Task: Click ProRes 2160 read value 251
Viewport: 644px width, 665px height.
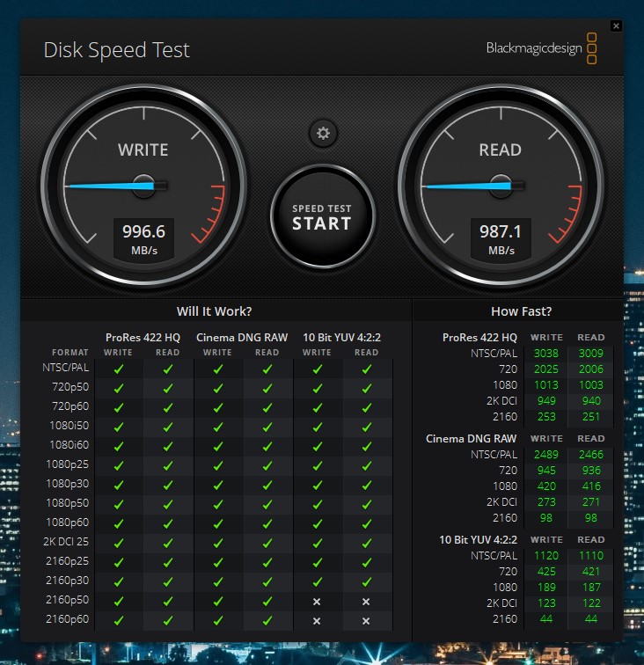Action: (591, 417)
